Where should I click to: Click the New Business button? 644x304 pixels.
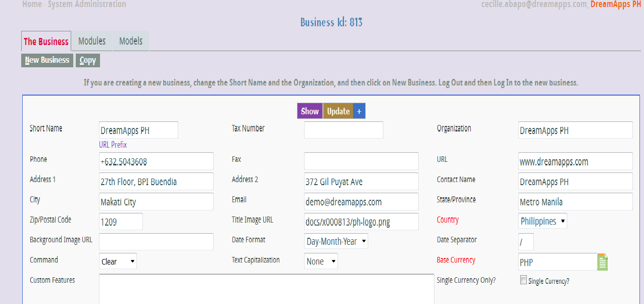click(x=47, y=60)
